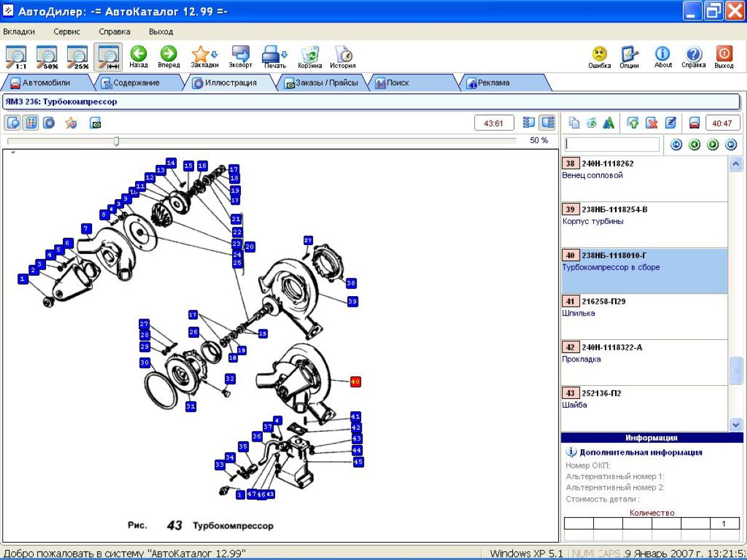Switch to the Автомобили tab
This screenshot has width=747, height=560.
coord(47,82)
